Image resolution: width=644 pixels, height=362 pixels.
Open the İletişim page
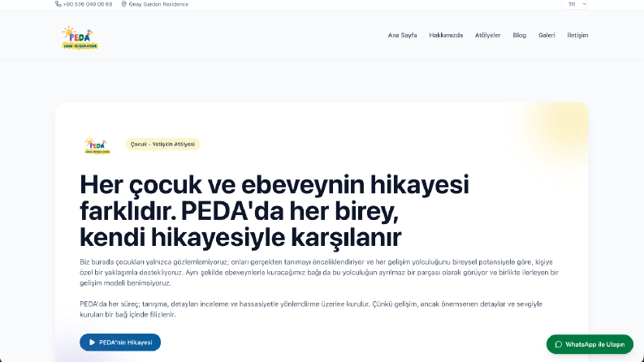(577, 35)
